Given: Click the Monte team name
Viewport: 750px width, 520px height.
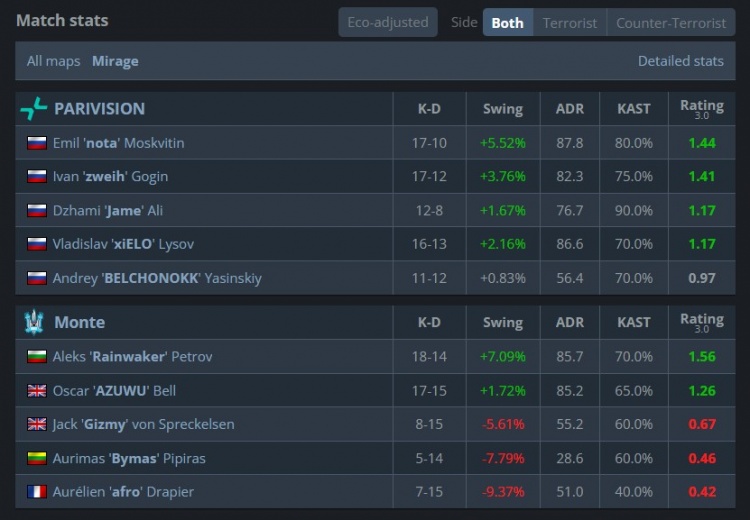Looking at the screenshot, I should coord(79,322).
